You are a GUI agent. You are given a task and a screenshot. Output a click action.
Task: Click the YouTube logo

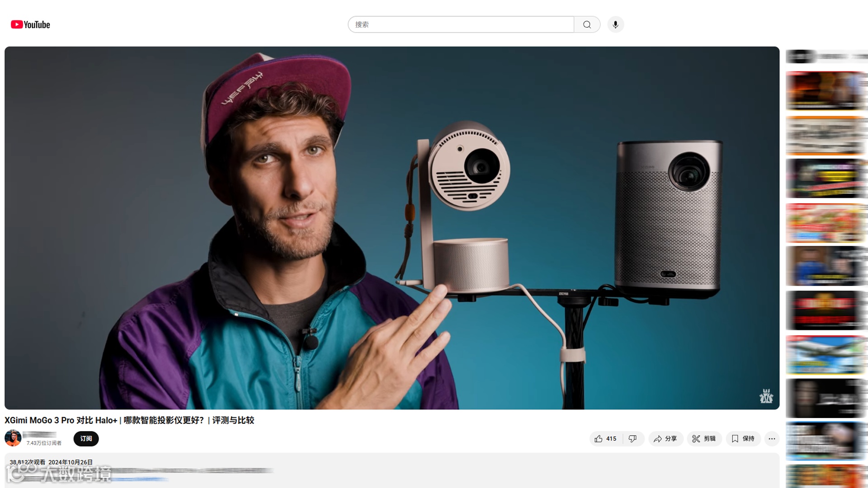(x=30, y=24)
